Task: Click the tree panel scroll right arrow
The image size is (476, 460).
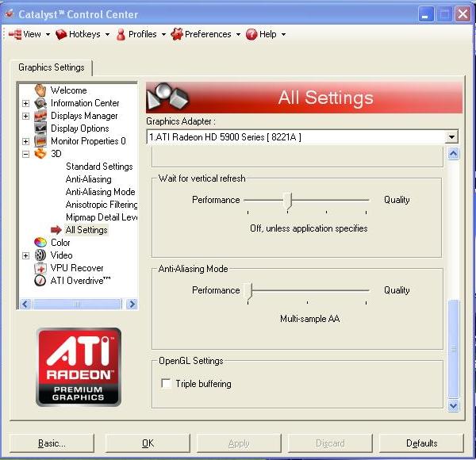Action: (x=132, y=304)
